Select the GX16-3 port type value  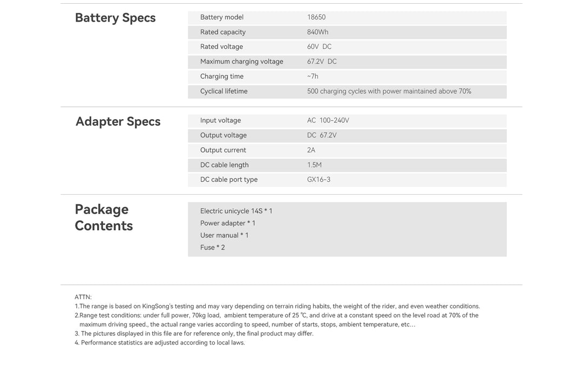pyautogui.click(x=318, y=180)
